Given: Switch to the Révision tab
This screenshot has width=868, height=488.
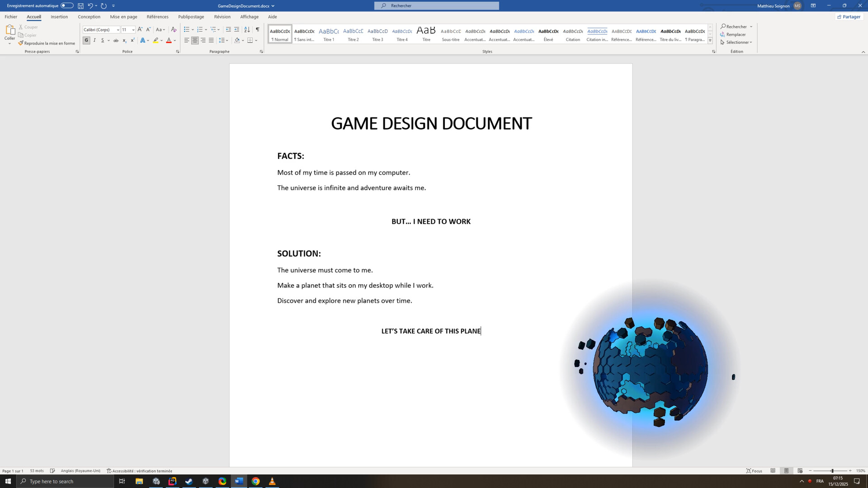Looking at the screenshot, I should [222, 17].
